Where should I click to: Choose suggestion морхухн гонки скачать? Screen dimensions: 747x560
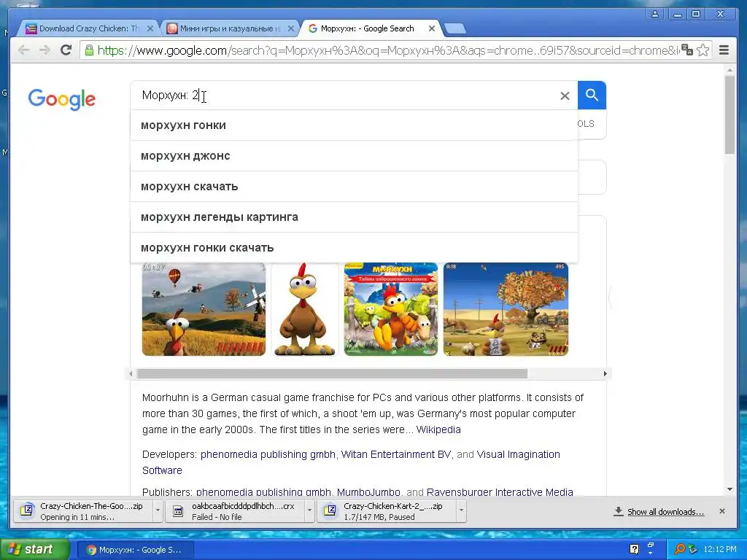354,248
